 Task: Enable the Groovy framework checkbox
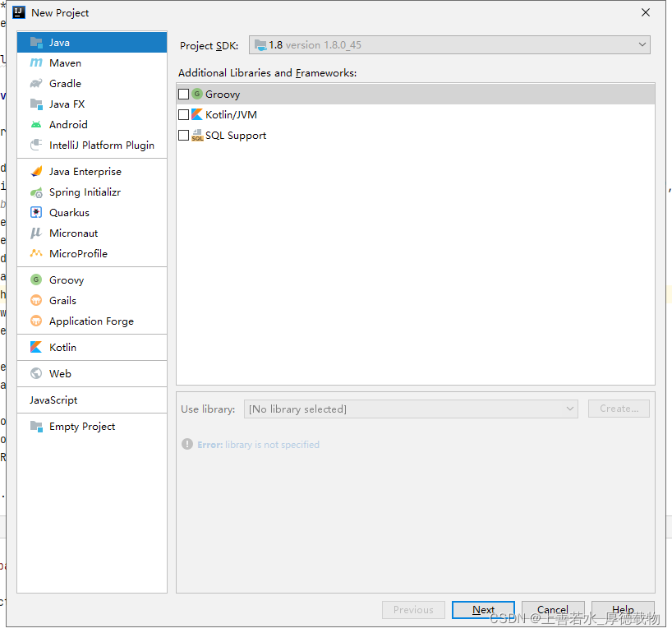point(183,94)
